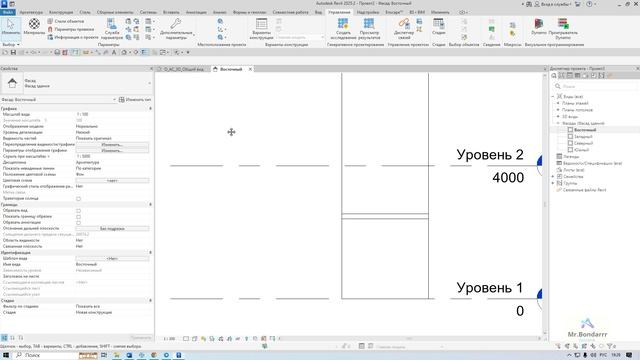Open Варианты конструкции (Design Options)
Viewport: 640px width, 360px height.
[261, 29]
